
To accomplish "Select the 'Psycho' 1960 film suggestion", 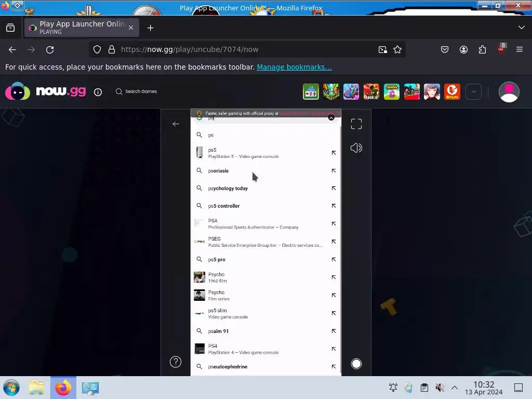I will (266, 277).
